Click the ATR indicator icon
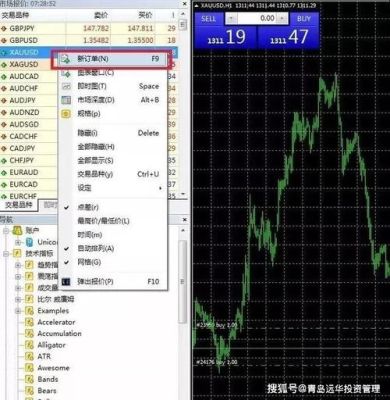This screenshot has height=400, width=390. pyautogui.click(x=30, y=357)
